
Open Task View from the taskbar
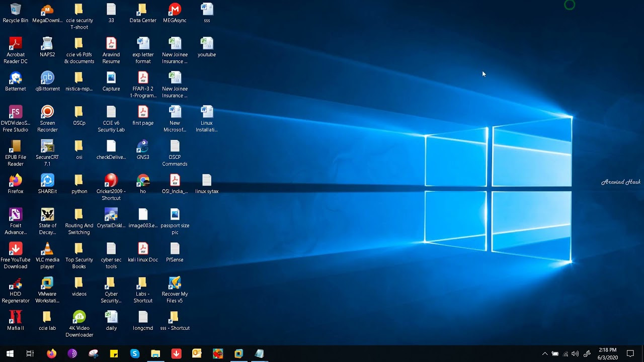click(30, 353)
